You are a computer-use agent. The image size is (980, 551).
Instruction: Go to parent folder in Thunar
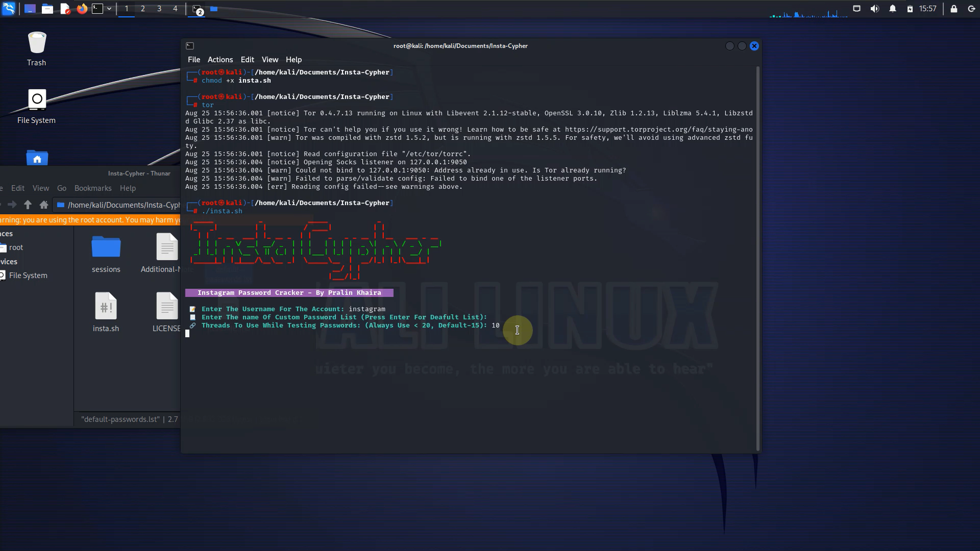[28, 205]
